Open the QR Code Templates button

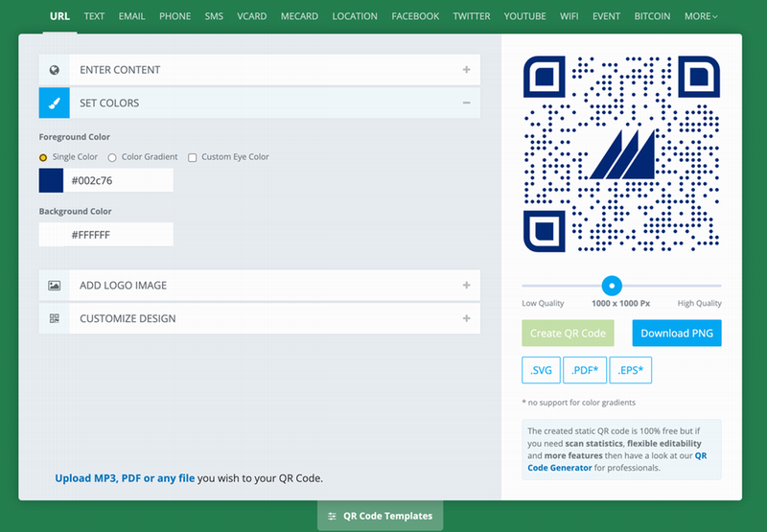380,516
